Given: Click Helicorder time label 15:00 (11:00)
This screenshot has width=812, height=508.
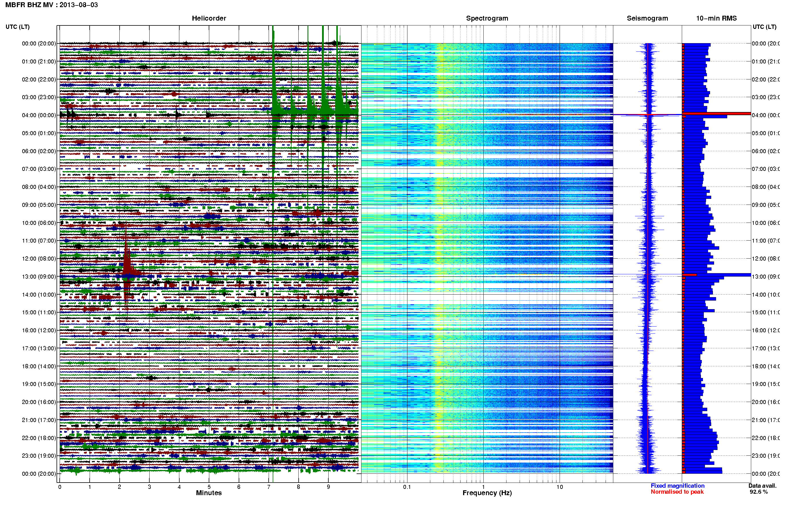Looking at the screenshot, I should pos(39,312).
